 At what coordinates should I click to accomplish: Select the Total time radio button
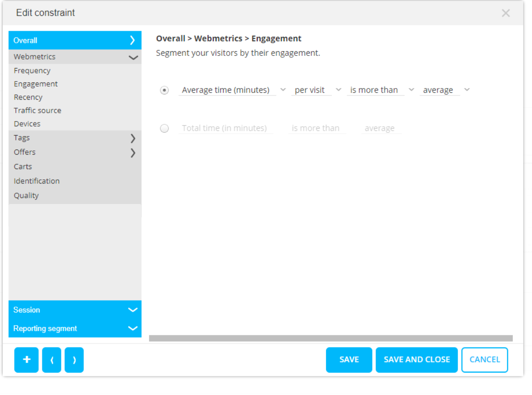coord(164,129)
